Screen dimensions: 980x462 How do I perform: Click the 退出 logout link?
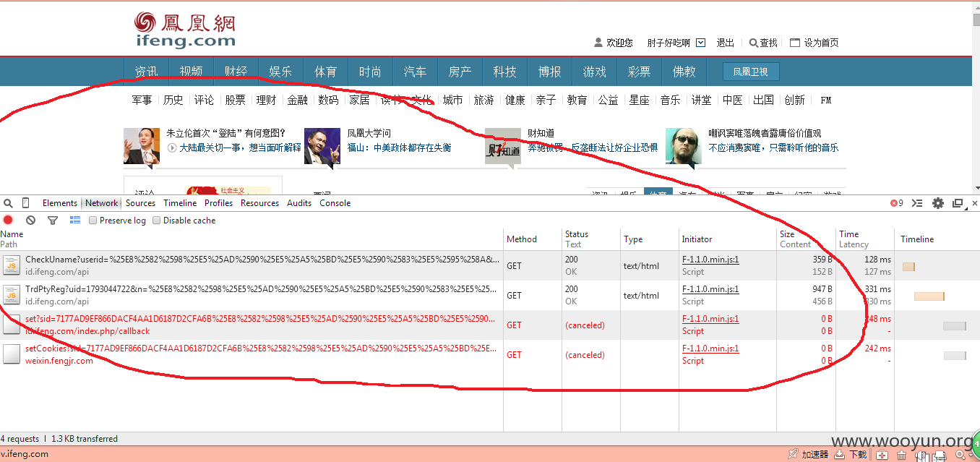725,43
